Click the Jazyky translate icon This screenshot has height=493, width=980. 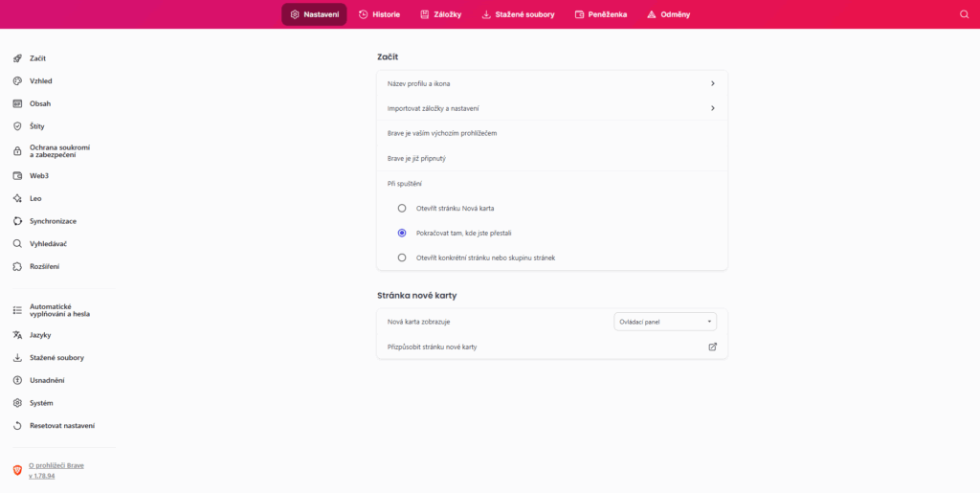point(17,335)
